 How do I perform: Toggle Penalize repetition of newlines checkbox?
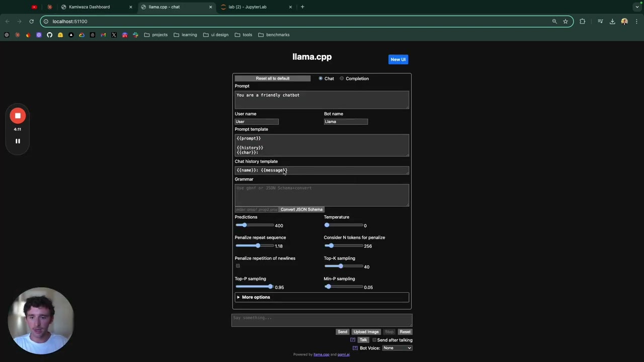tap(238, 266)
